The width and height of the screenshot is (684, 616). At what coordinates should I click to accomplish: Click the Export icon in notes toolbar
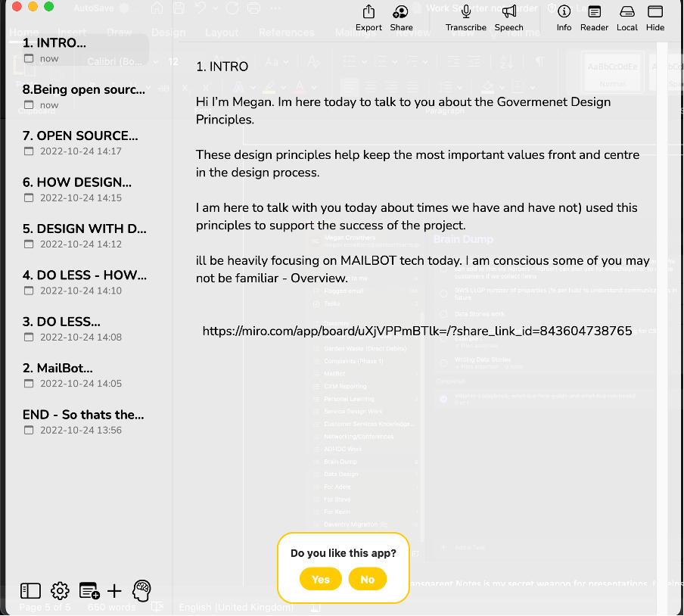[x=368, y=12]
